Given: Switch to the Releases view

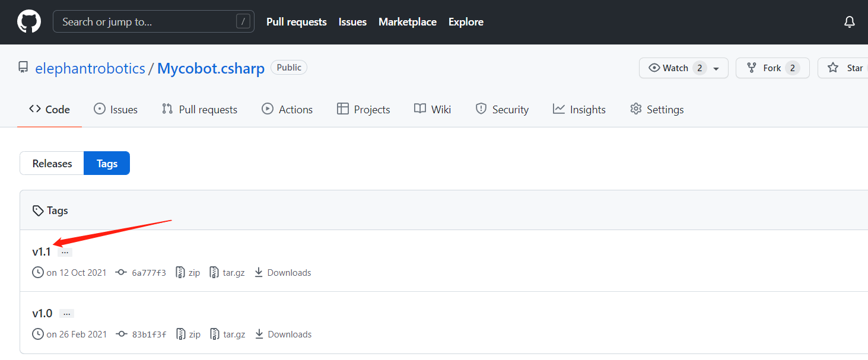Looking at the screenshot, I should pos(52,164).
